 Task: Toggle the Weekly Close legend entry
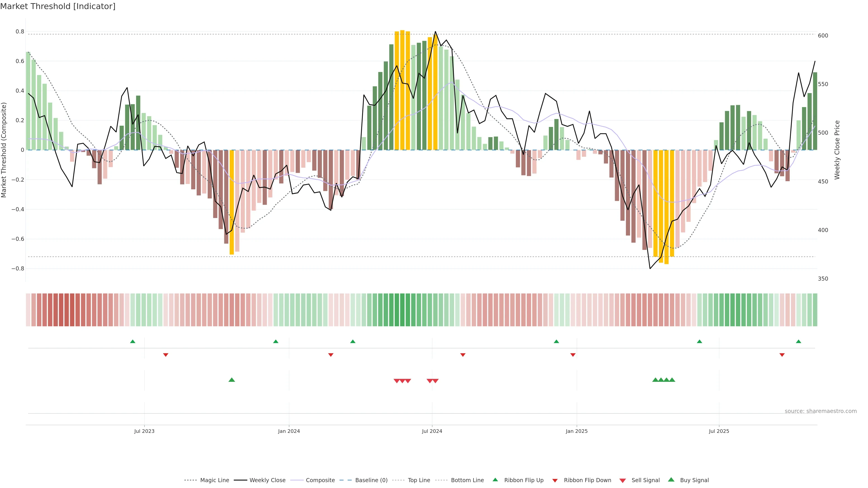pos(267,480)
